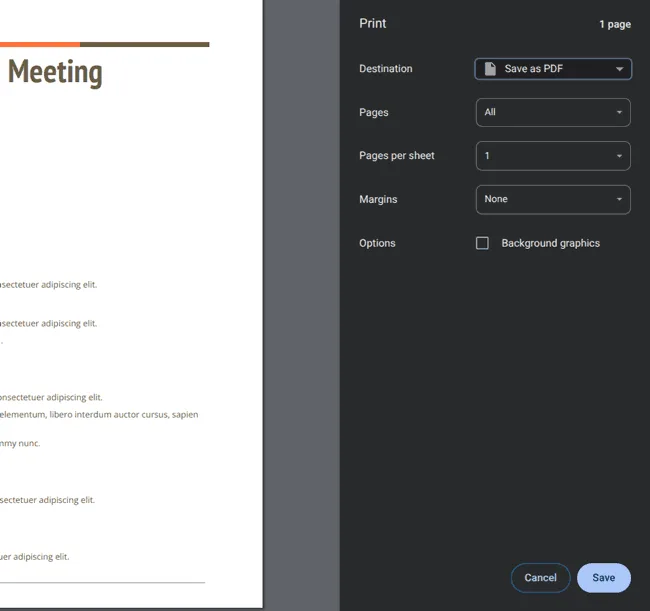Click the caret arrow of Pages per sheet
650x611 pixels.
click(x=619, y=156)
